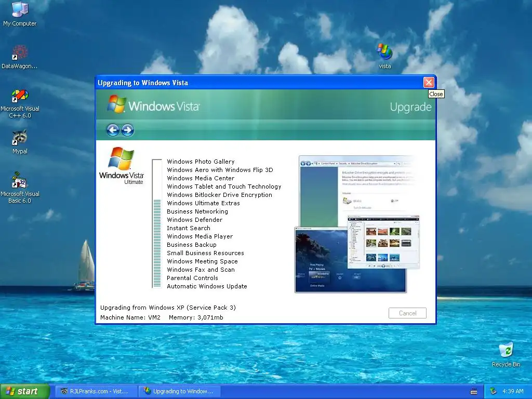
Task: Open the Start menu
Action: click(25, 392)
